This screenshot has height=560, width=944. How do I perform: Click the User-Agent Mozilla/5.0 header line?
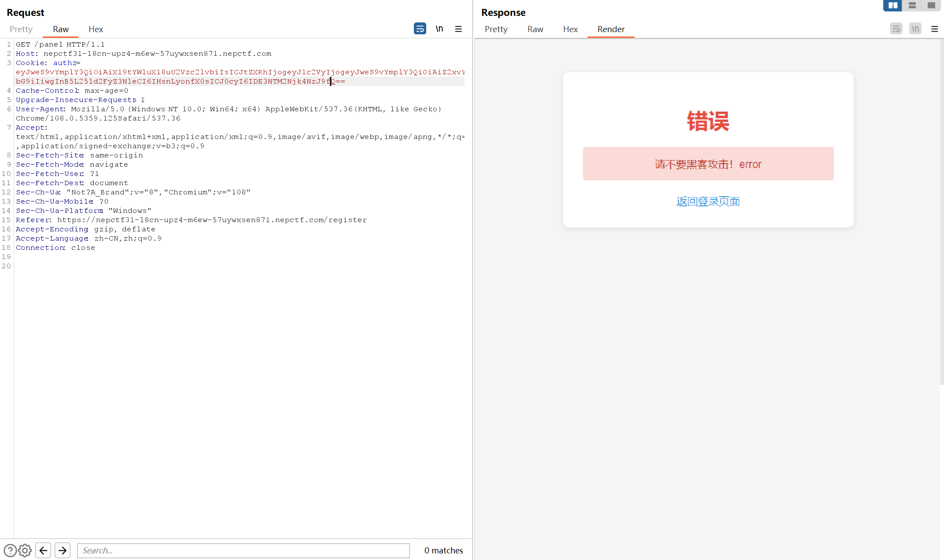click(229, 109)
